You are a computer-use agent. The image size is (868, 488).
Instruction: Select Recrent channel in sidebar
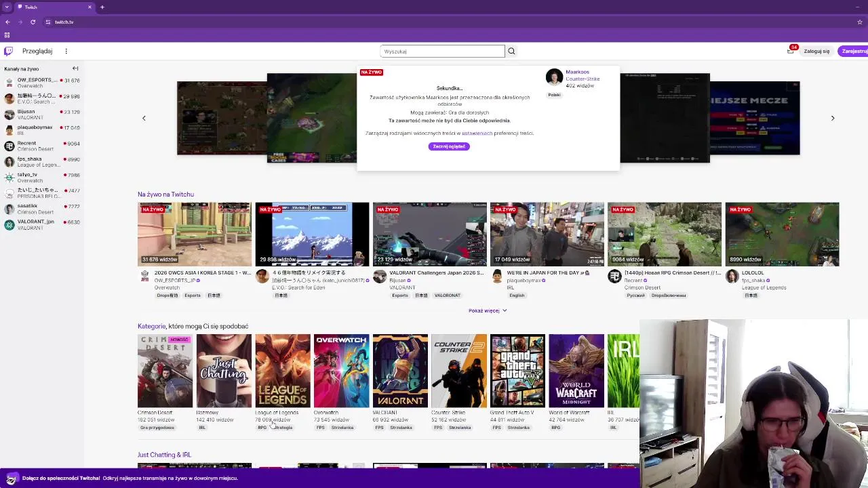pos(42,146)
